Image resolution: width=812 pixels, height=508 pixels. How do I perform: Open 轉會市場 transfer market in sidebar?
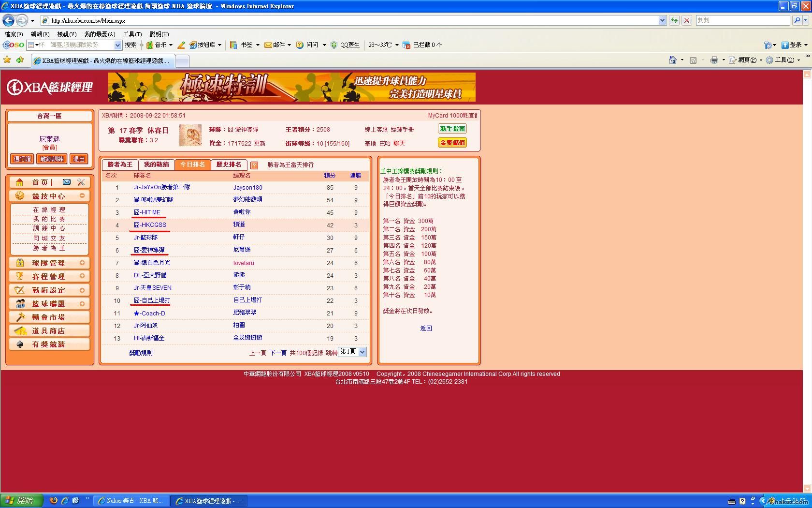(49, 317)
